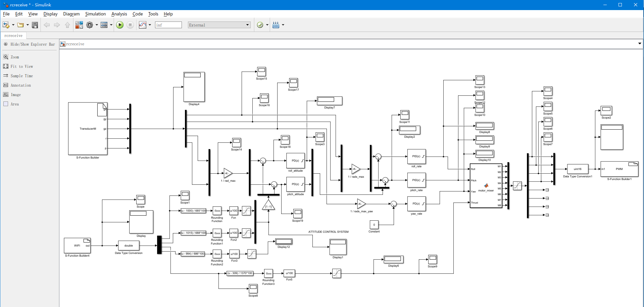Select the rcreceive model tab
644x307 pixels.
click(13, 36)
